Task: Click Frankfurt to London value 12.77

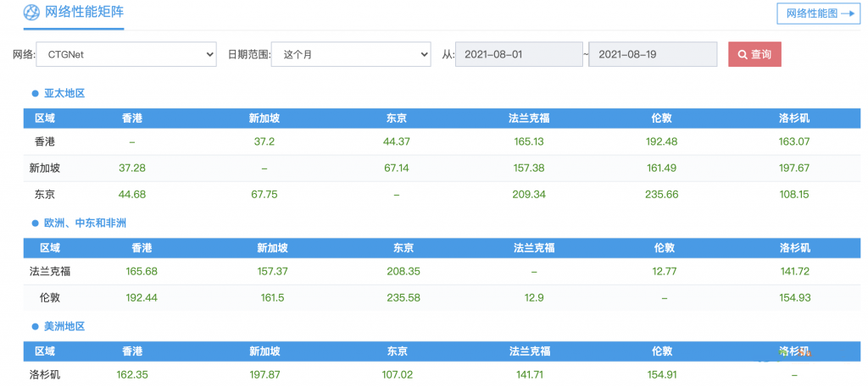Action: point(663,272)
